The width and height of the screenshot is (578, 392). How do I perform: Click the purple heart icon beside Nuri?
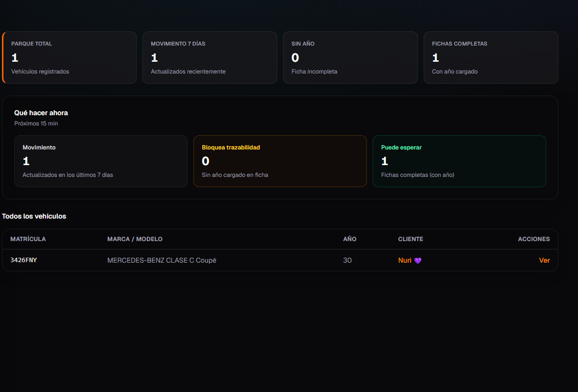coord(418,261)
